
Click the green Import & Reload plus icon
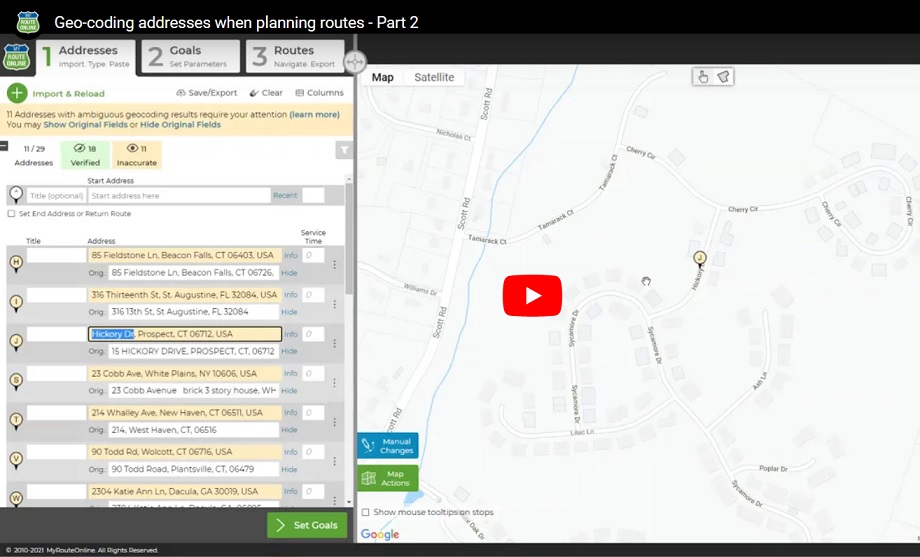pos(17,93)
